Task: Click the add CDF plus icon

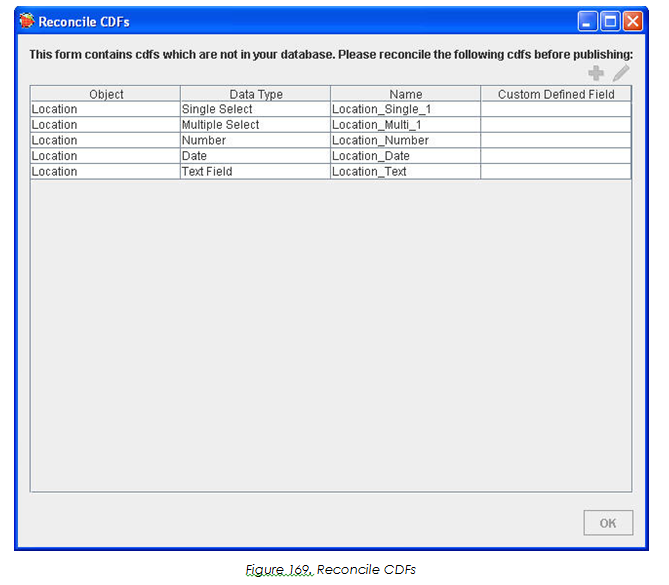Action: coord(596,73)
